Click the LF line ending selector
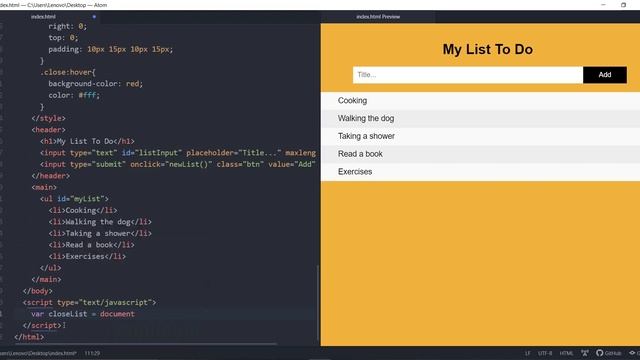This screenshot has height=360, width=640. click(528, 353)
